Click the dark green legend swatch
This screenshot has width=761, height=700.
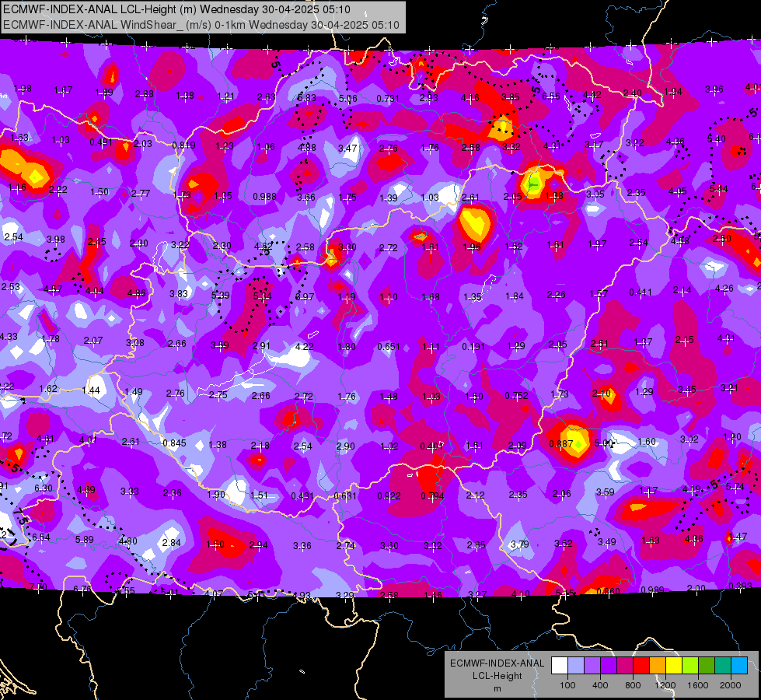point(707,665)
